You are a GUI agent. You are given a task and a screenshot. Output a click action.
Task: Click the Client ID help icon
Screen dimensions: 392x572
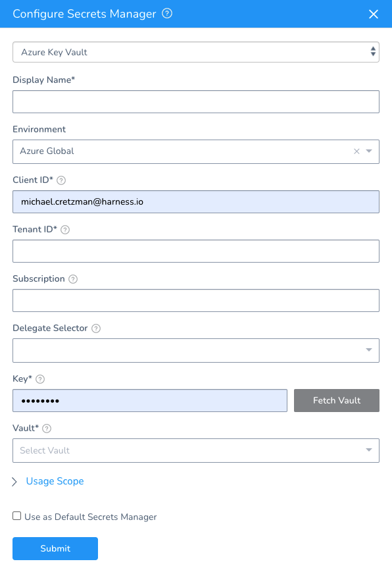point(61,180)
